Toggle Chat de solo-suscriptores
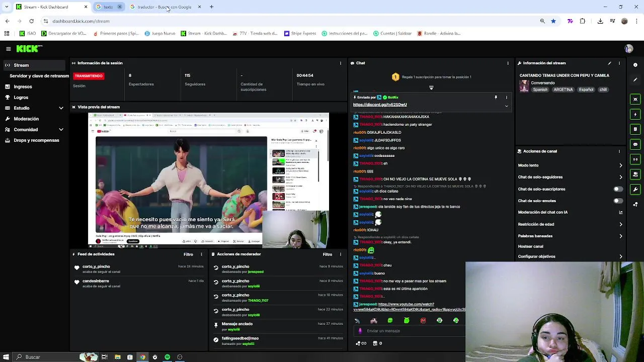Image resolution: width=644 pixels, height=362 pixels. click(x=618, y=189)
